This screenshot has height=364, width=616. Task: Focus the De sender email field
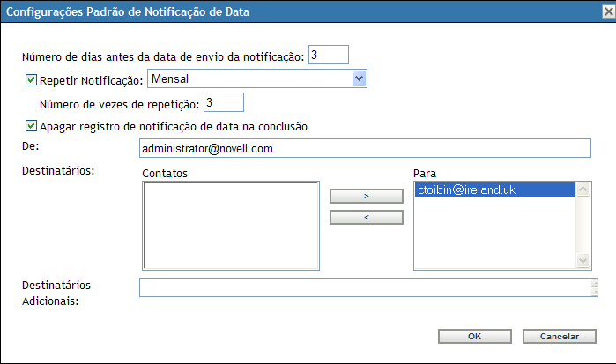[x=364, y=148]
